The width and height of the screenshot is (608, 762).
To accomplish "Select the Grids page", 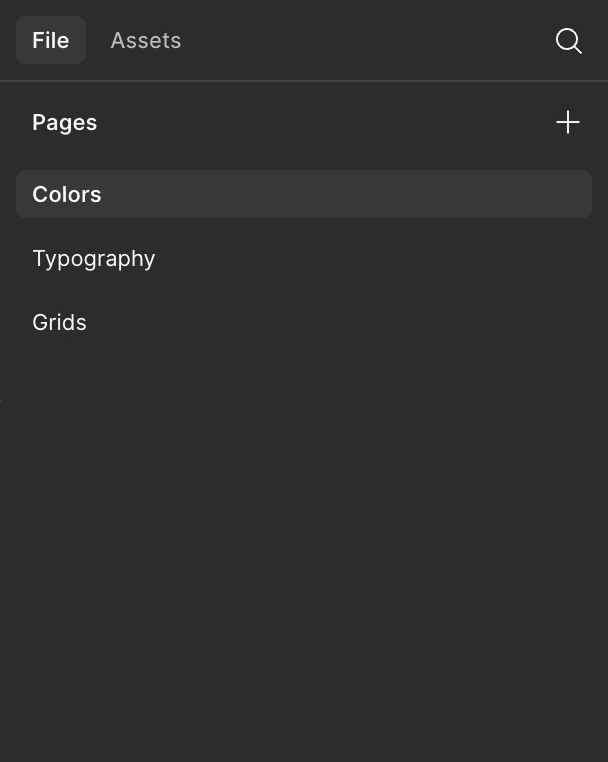I will coord(60,322).
